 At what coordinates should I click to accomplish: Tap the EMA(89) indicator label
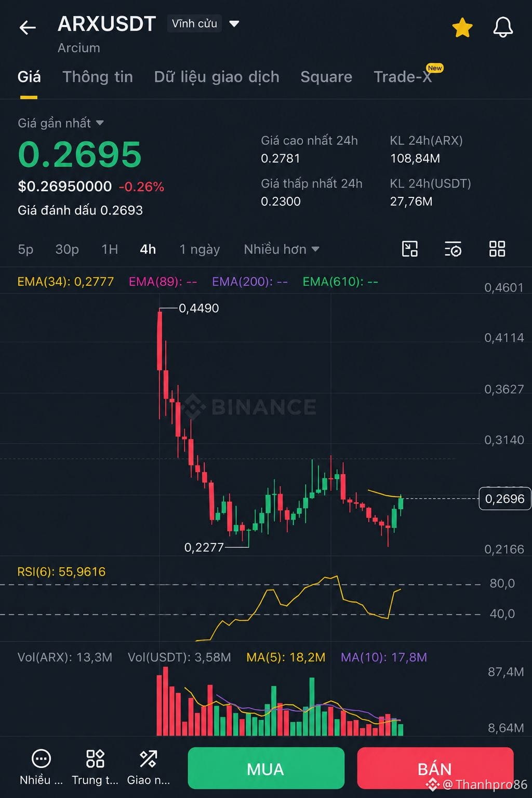163,282
